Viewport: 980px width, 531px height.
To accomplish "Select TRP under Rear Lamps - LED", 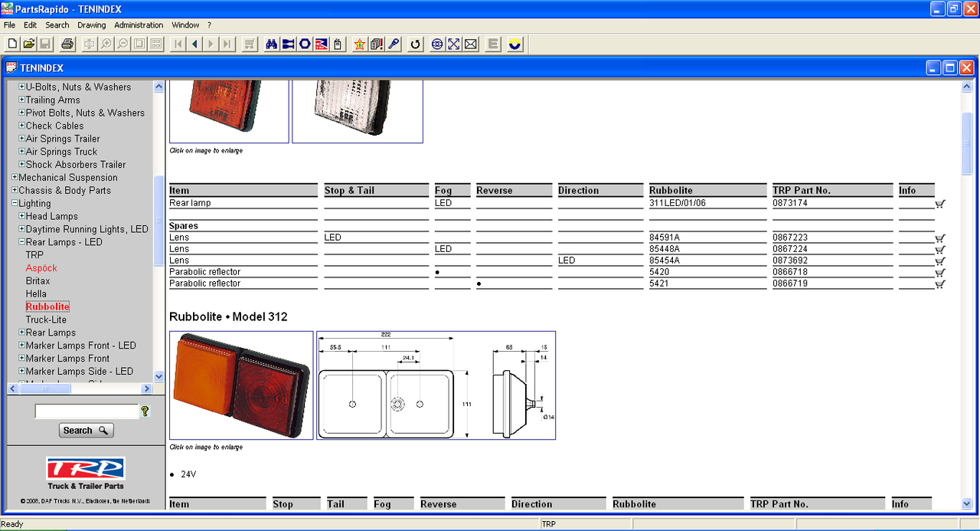I will pyautogui.click(x=34, y=255).
